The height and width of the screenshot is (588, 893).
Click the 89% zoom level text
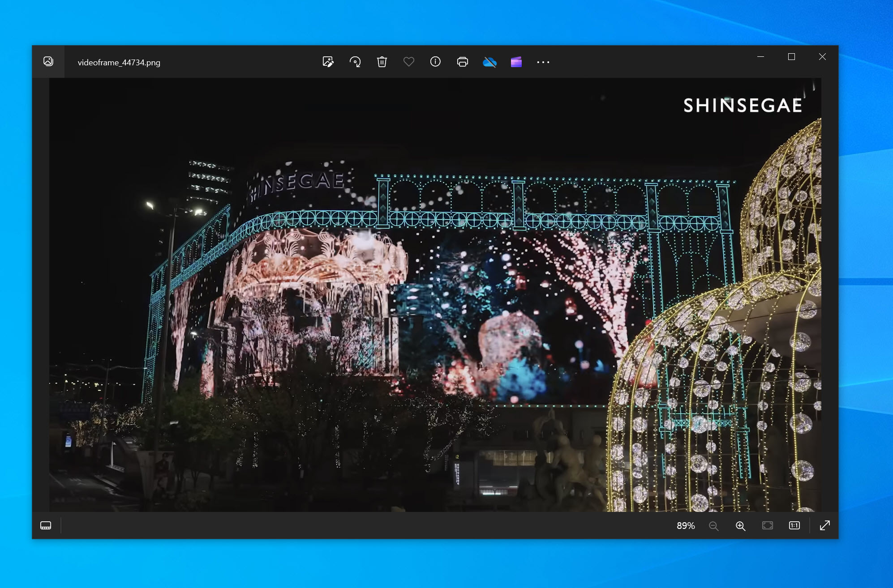686,526
